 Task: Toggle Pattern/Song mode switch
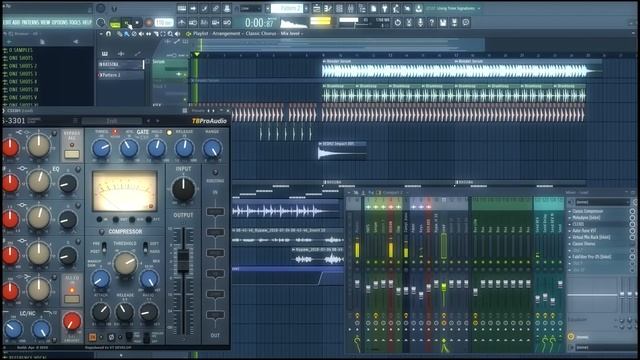tap(115, 23)
